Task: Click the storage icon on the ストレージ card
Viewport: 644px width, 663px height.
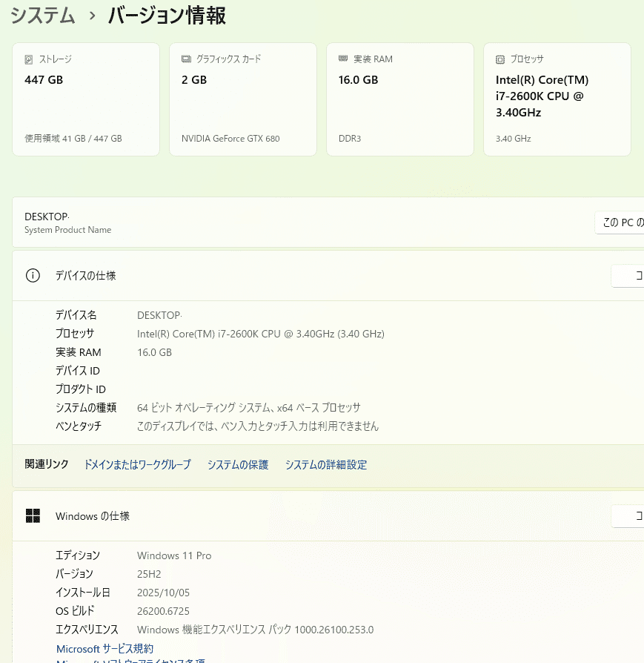Action: click(x=30, y=59)
